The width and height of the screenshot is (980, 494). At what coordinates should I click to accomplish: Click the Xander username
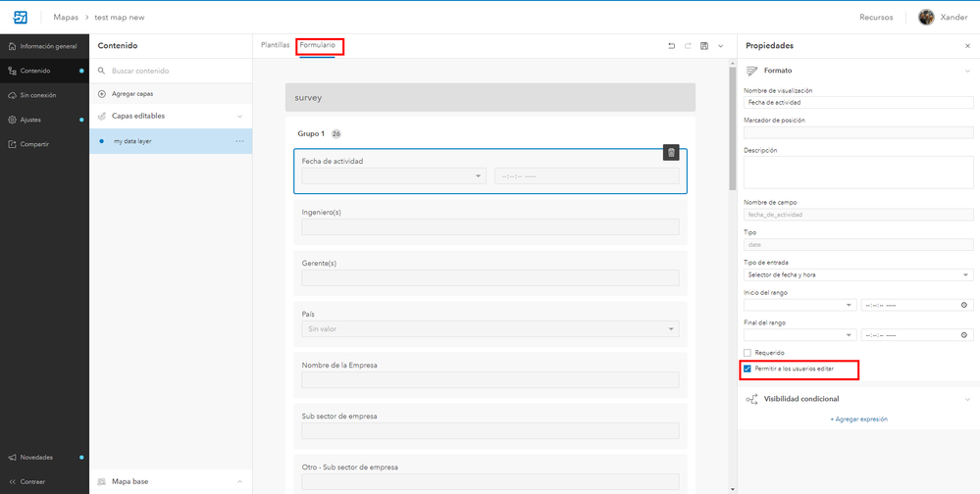click(954, 18)
